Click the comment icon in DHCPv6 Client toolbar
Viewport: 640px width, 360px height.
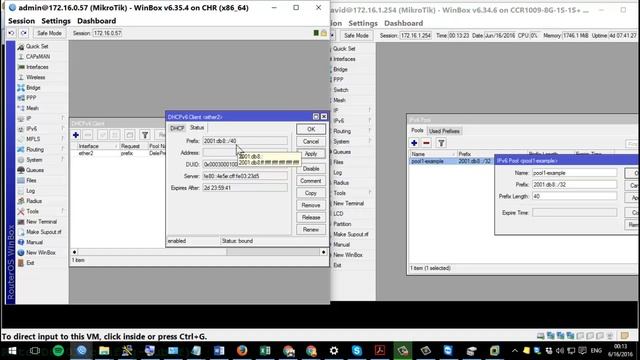pos(129,135)
